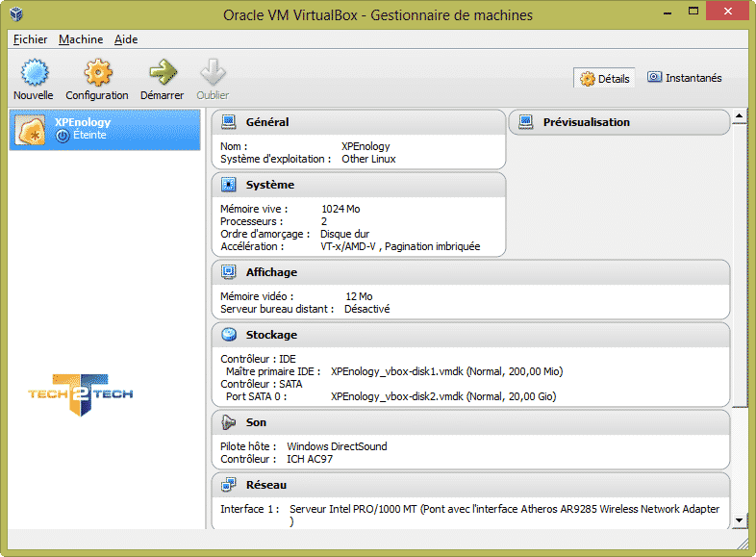Open the Réseau section header
Screen dimensions: 756x557
(470, 485)
